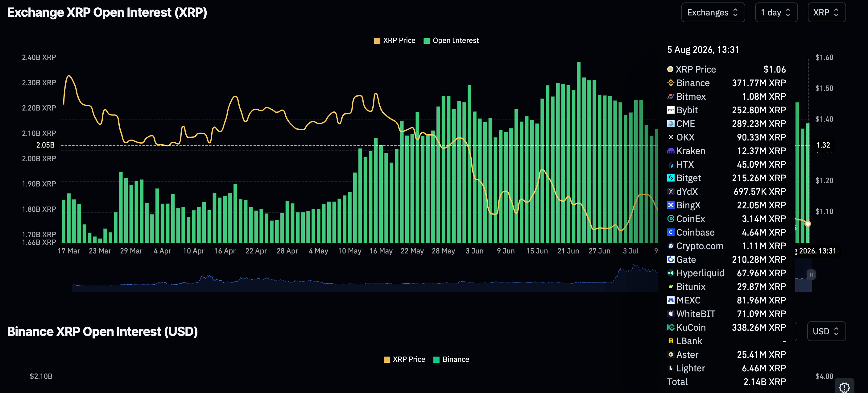Toggle Open Interest series in legend

click(x=451, y=40)
